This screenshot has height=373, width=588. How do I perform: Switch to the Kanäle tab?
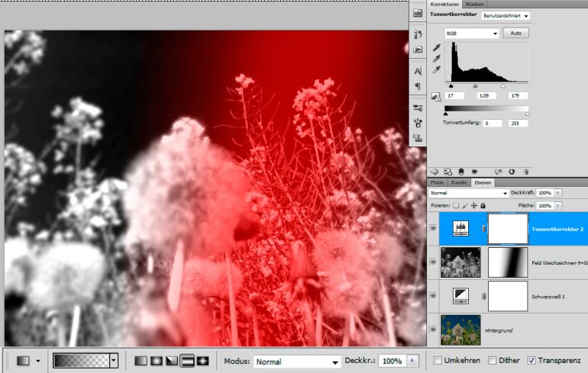pyautogui.click(x=460, y=182)
